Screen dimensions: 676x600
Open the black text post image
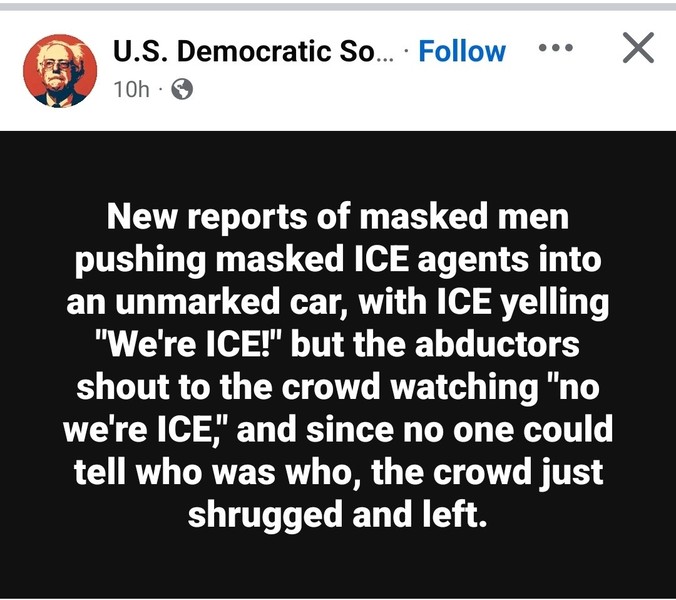338,364
